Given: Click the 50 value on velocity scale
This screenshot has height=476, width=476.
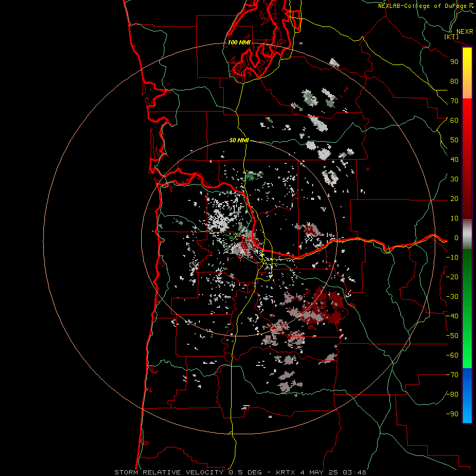Looking at the screenshot, I should [454, 140].
